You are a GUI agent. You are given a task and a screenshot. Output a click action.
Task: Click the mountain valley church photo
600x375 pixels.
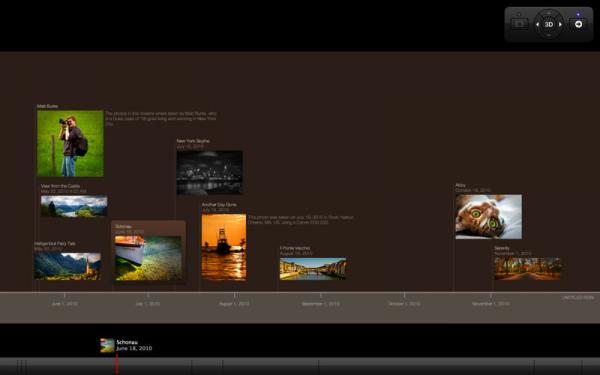click(67, 266)
